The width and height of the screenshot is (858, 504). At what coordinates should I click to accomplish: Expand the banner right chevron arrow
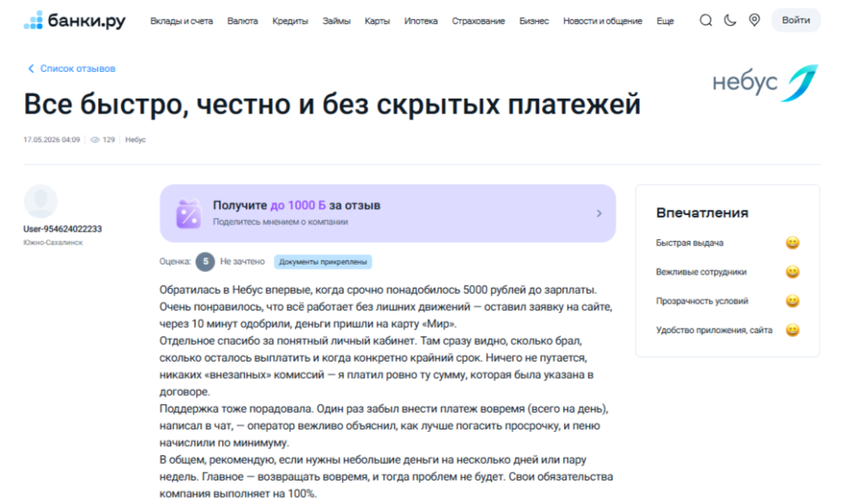point(599,213)
